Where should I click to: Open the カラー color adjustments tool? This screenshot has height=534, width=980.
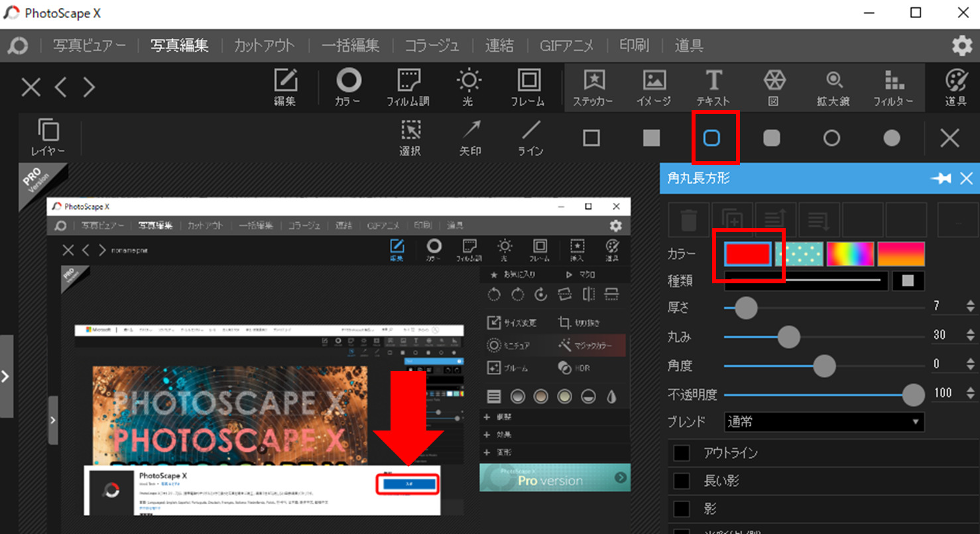coord(348,88)
